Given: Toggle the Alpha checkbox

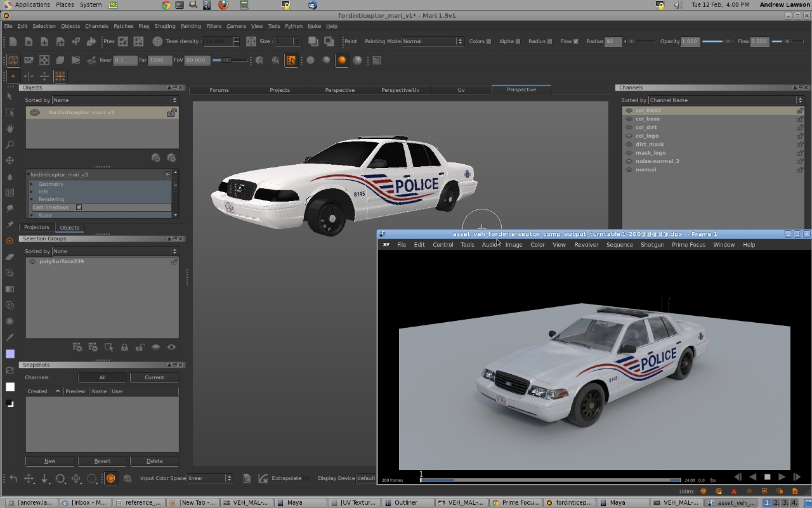Looking at the screenshot, I should (518, 41).
